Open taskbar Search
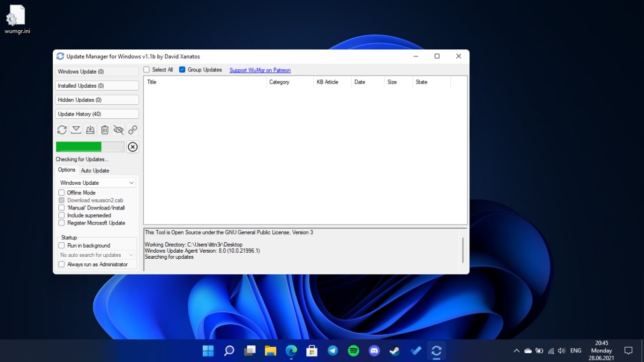 (229, 351)
